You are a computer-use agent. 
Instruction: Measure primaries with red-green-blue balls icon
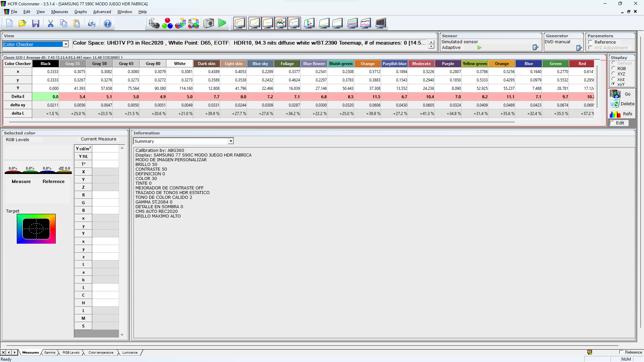167,23
